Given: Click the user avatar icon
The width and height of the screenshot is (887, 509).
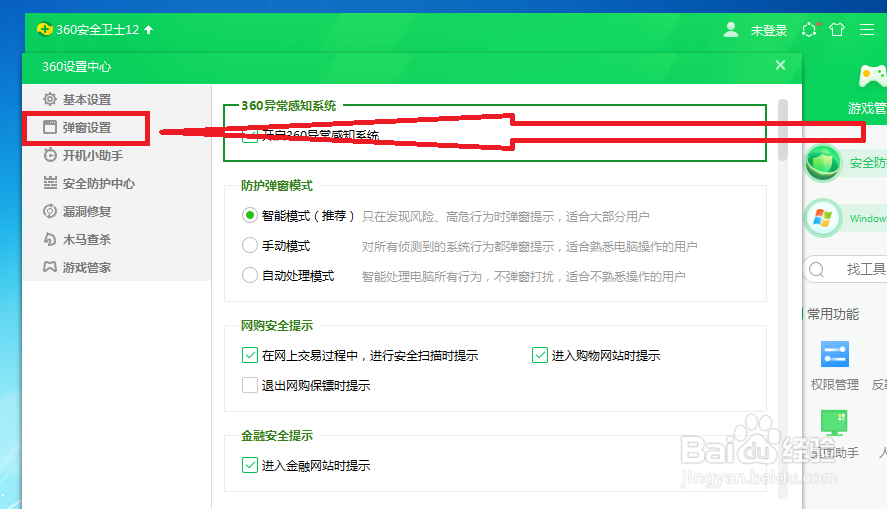Looking at the screenshot, I should [x=731, y=29].
